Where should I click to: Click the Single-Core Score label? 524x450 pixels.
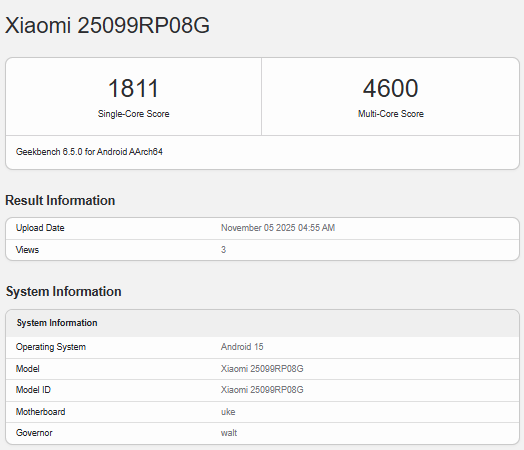click(x=133, y=114)
